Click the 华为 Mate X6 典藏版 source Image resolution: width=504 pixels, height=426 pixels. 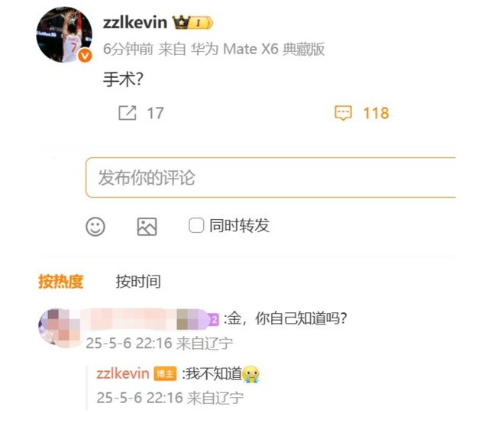tap(257, 49)
